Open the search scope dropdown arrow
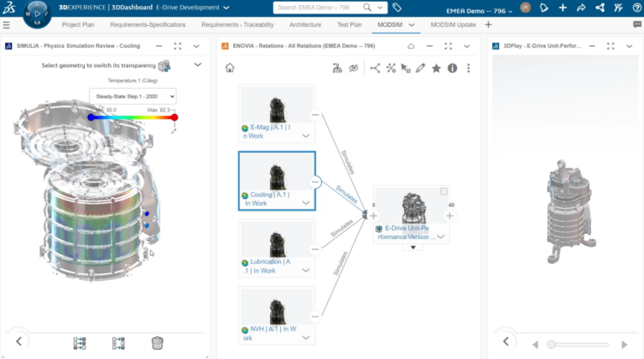 click(380, 8)
